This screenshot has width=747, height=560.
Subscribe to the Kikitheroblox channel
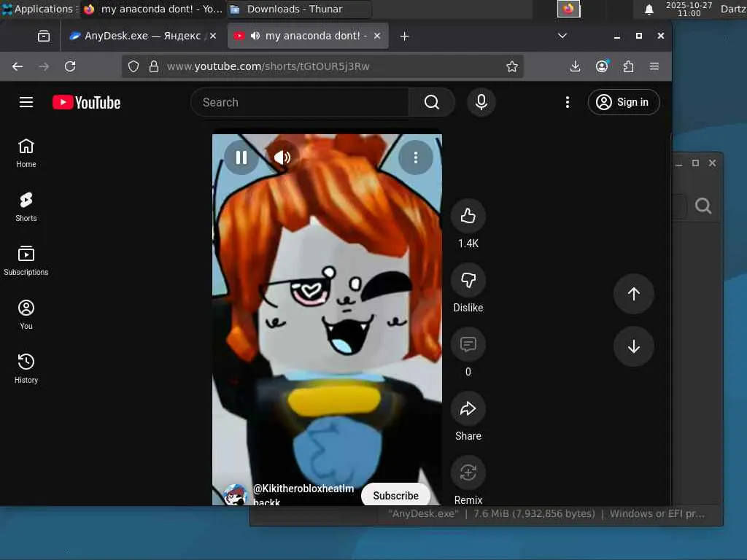395,495
